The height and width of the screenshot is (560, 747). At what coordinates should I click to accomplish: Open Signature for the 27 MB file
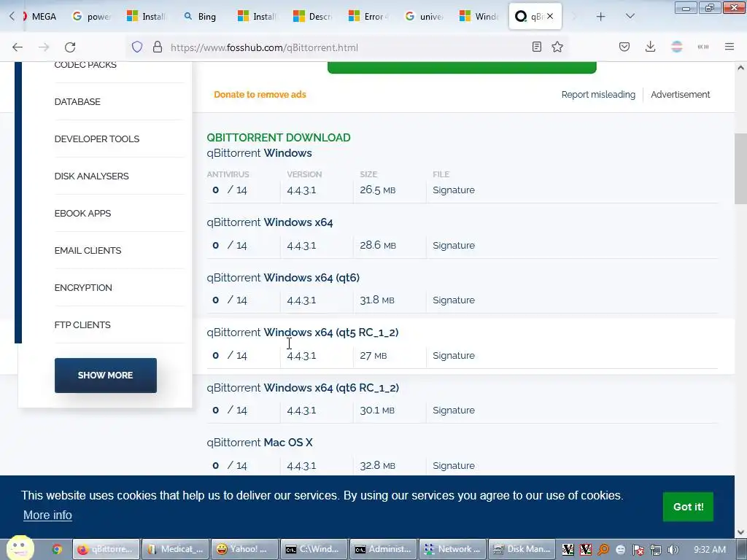pyautogui.click(x=454, y=355)
